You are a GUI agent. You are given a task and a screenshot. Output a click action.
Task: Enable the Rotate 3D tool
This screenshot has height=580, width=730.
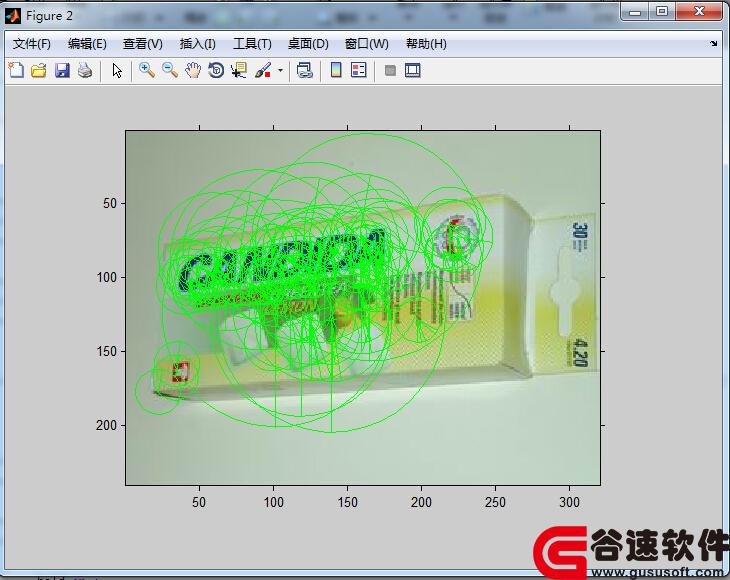216,70
